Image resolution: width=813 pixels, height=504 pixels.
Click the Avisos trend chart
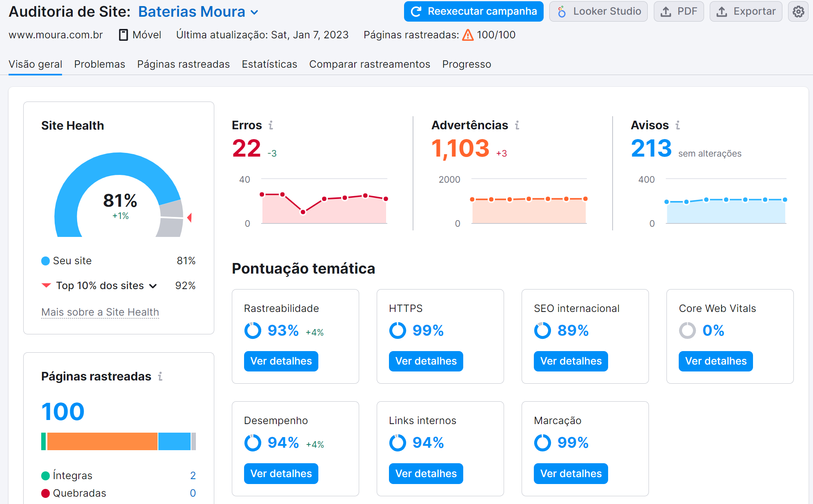pos(726,202)
